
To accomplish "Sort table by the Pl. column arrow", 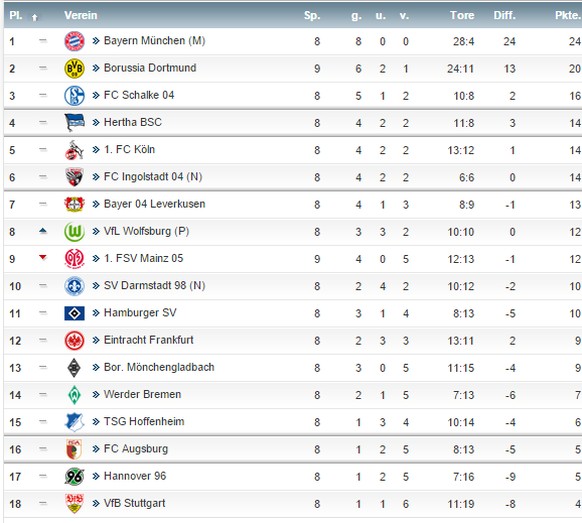I will (x=35, y=17).
